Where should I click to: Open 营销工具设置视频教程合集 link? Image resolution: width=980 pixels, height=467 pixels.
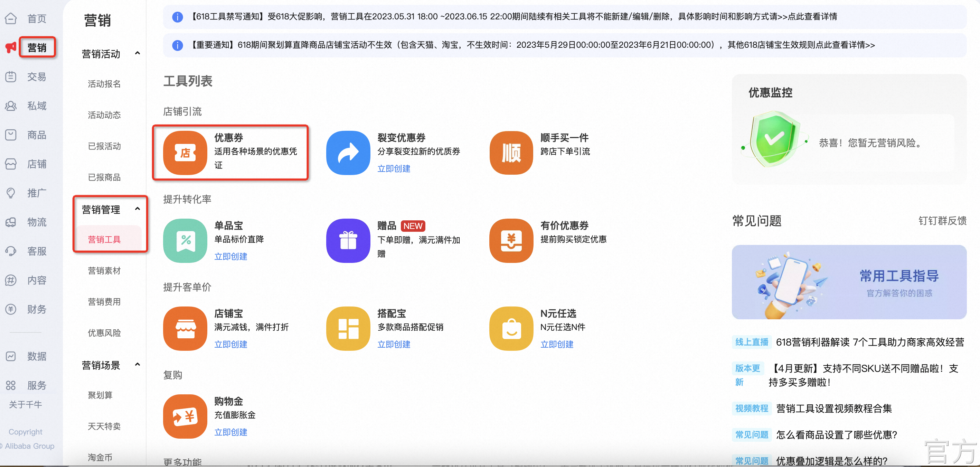(x=834, y=409)
